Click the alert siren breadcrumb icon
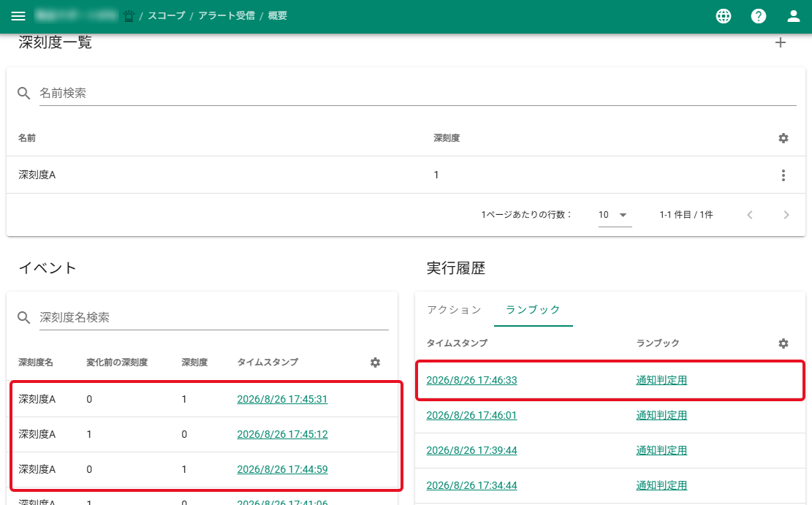The width and height of the screenshot is (812, 505). [129, 16]
